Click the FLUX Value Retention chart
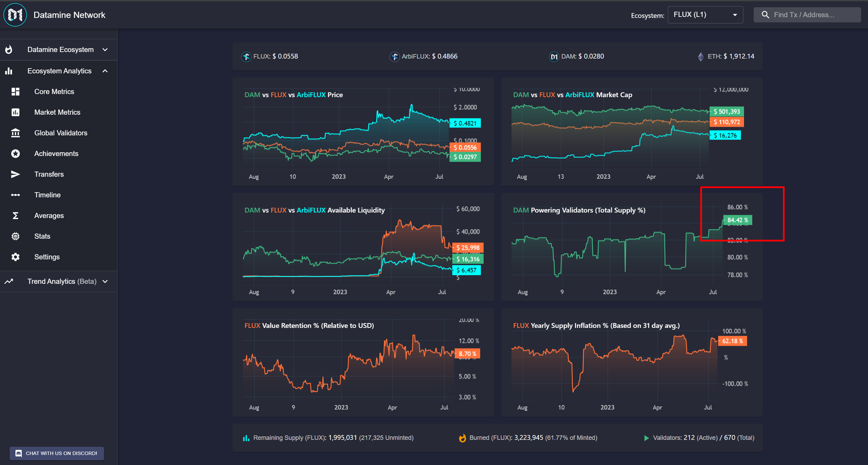Image resolution: width=868 pixels, height=465 pixels. 363,363
